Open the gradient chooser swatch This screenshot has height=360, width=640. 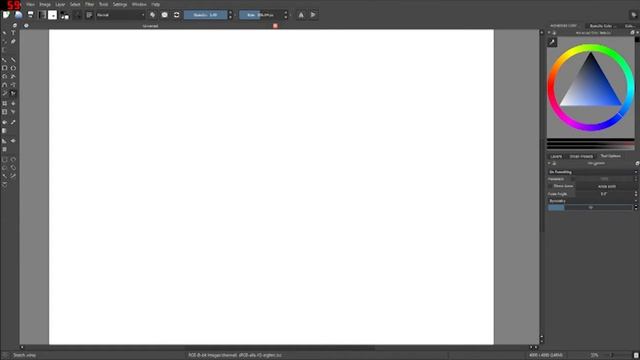[42, 15]
